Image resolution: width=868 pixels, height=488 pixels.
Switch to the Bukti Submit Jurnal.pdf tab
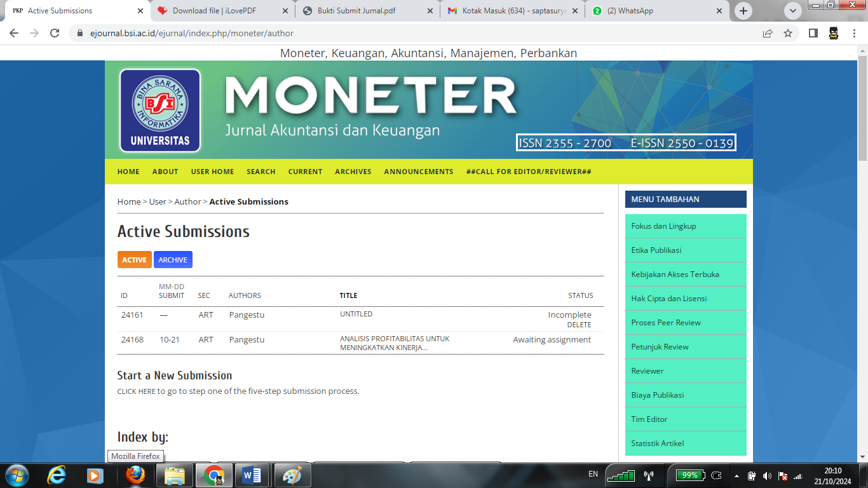(368, 11)
